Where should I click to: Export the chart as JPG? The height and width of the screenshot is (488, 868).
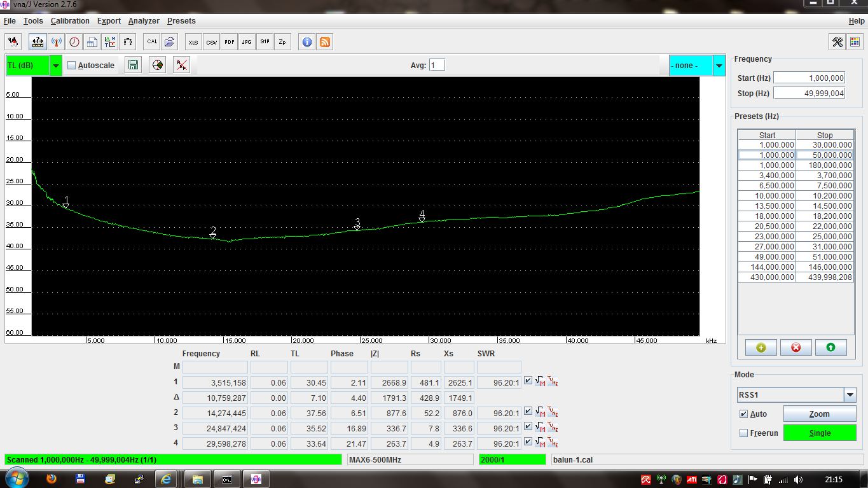(x=247, y=42)
